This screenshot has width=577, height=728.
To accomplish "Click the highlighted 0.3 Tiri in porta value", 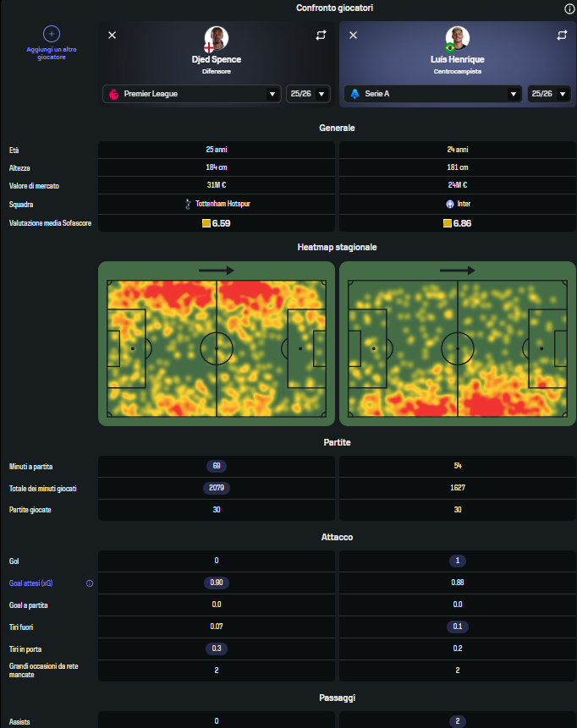I will point(217,649).
